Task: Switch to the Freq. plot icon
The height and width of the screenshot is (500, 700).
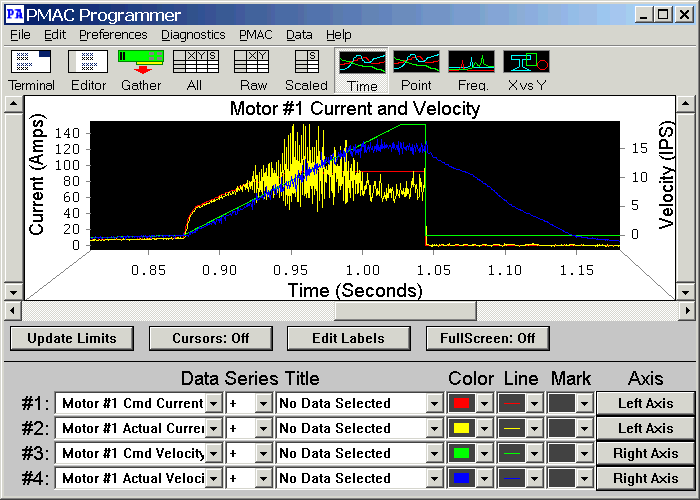Action: [471, 63]
